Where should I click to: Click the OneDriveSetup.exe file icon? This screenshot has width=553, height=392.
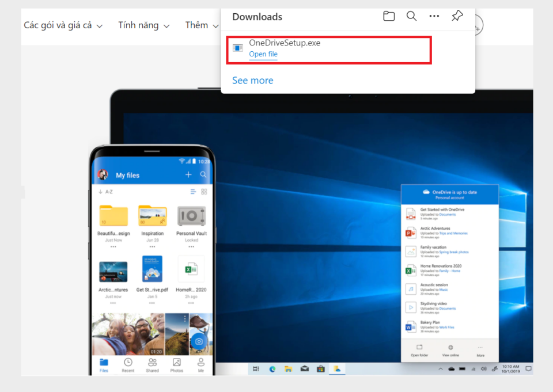pos(238,48)
